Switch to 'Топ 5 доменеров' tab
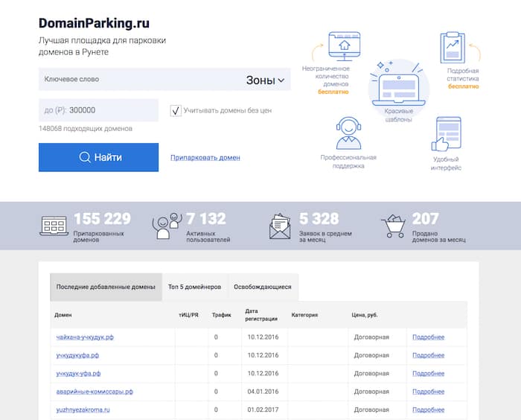The image size is (521, 420). pos(194,287)
